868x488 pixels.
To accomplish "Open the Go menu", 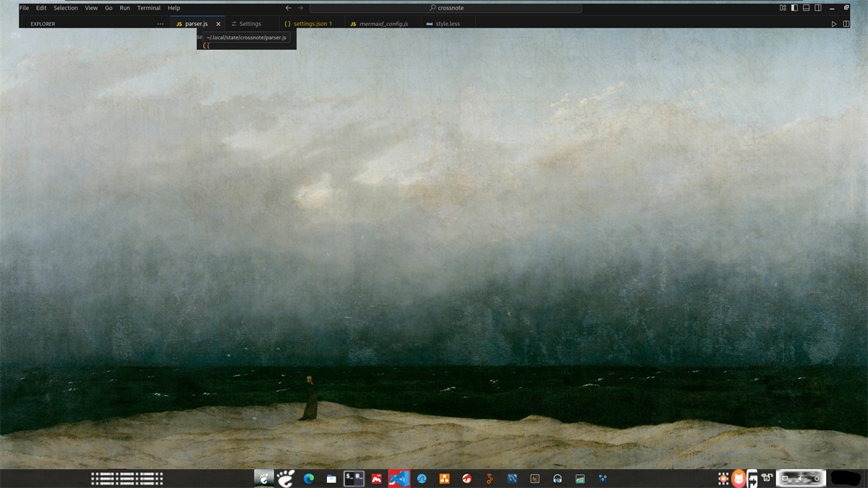I will [x=109, y=8].
